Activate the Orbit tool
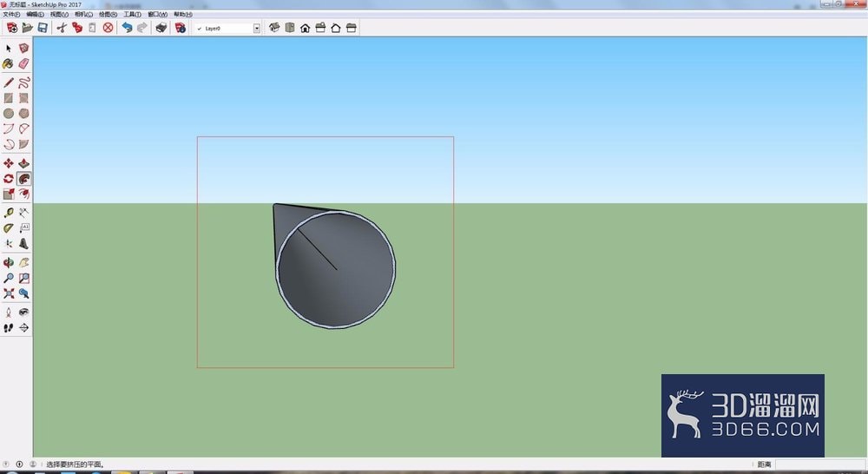Viewport: 868px width, 474px height. pyautogui.click(x=9, y=262)
